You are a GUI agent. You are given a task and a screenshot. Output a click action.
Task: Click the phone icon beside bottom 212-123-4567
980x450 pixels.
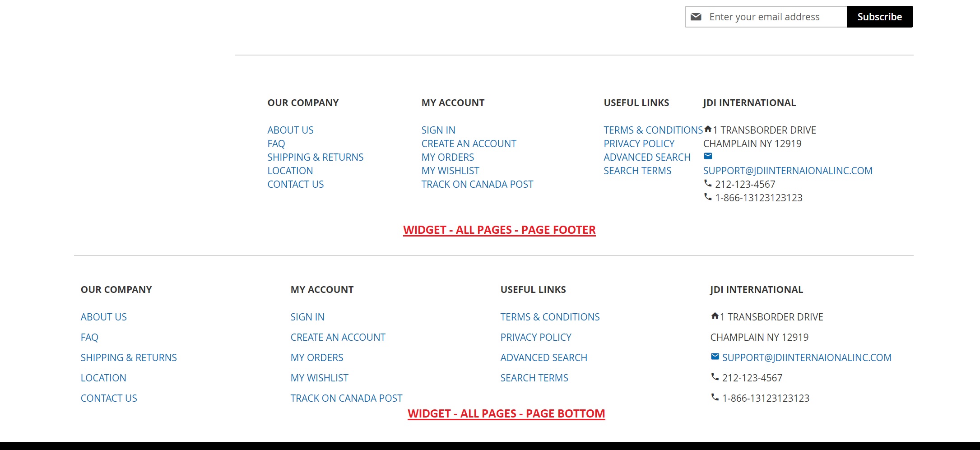tap(715, 377)
